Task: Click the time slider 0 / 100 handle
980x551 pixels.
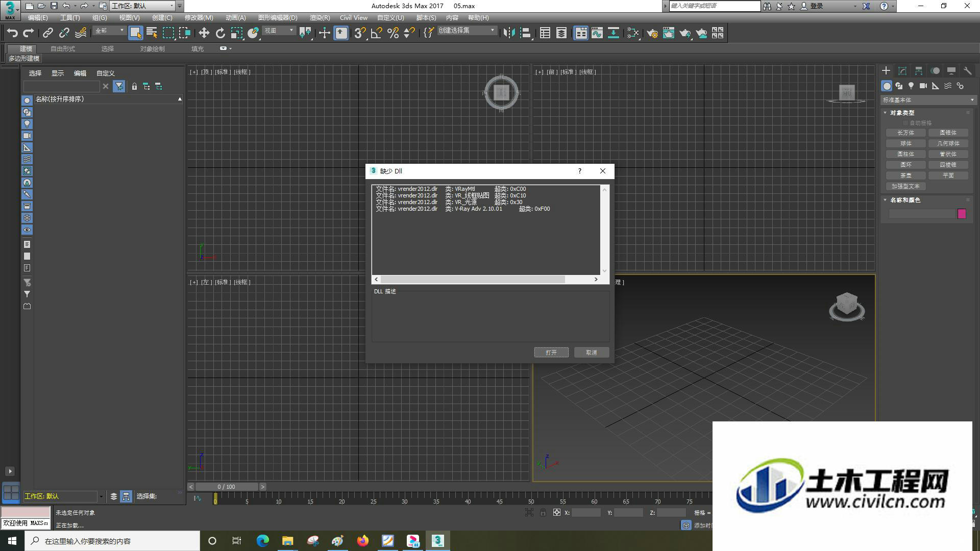Action: coord(226,487)
